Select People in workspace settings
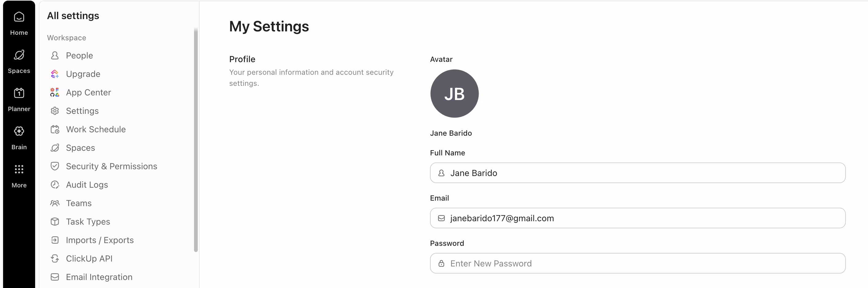 [x=79, y=55]
